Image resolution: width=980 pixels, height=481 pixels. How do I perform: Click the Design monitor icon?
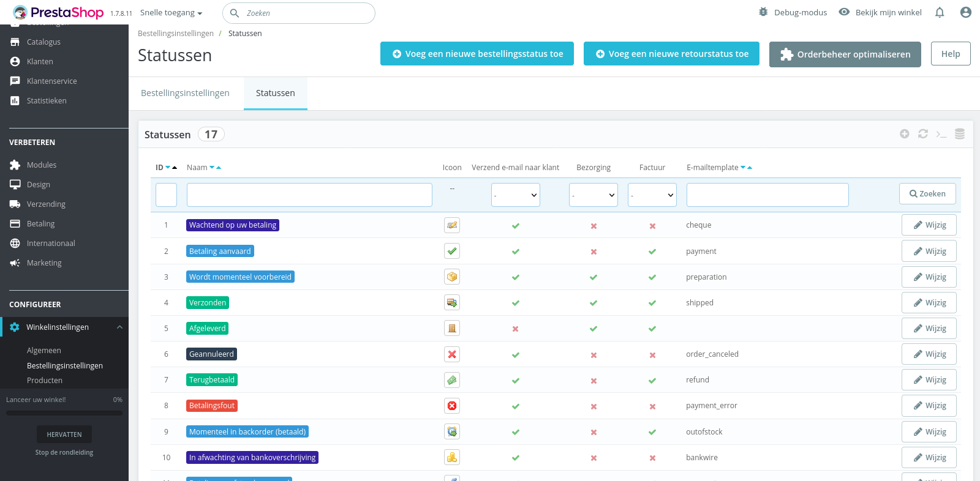click(15, 185)
